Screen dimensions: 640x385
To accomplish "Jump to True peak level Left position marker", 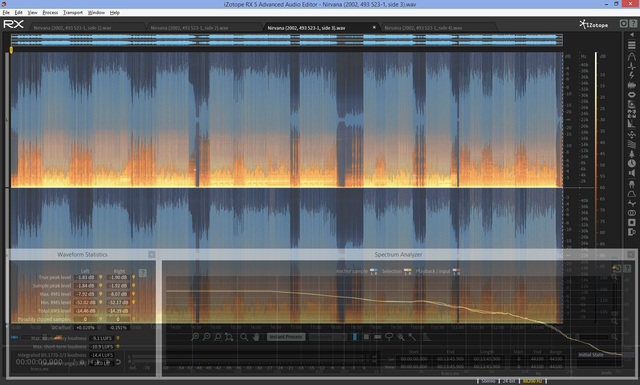I will (100, 277).
